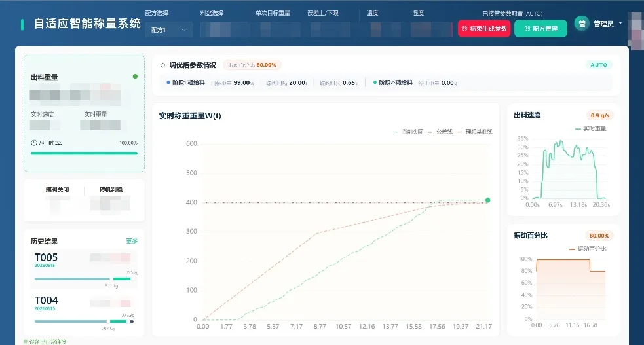Image resolution: width=644 pixels, height=345 pixels.
Task: Toggle the 公差线 legend series
Action: [440, 132]
